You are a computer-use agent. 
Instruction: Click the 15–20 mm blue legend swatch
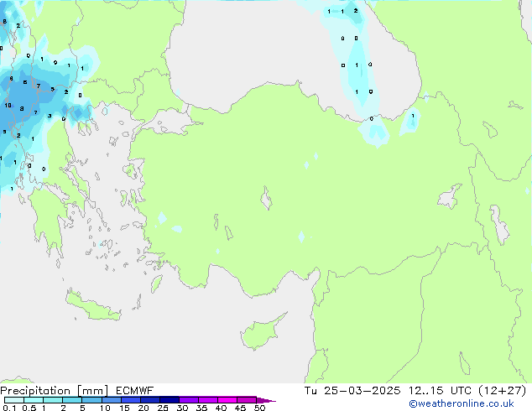[130, 400]
